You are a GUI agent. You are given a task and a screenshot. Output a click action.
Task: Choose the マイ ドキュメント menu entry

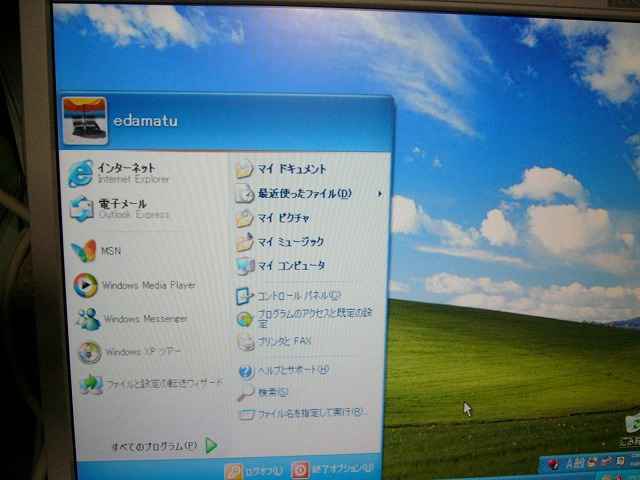pyautogui.click(x=291, y=169)
